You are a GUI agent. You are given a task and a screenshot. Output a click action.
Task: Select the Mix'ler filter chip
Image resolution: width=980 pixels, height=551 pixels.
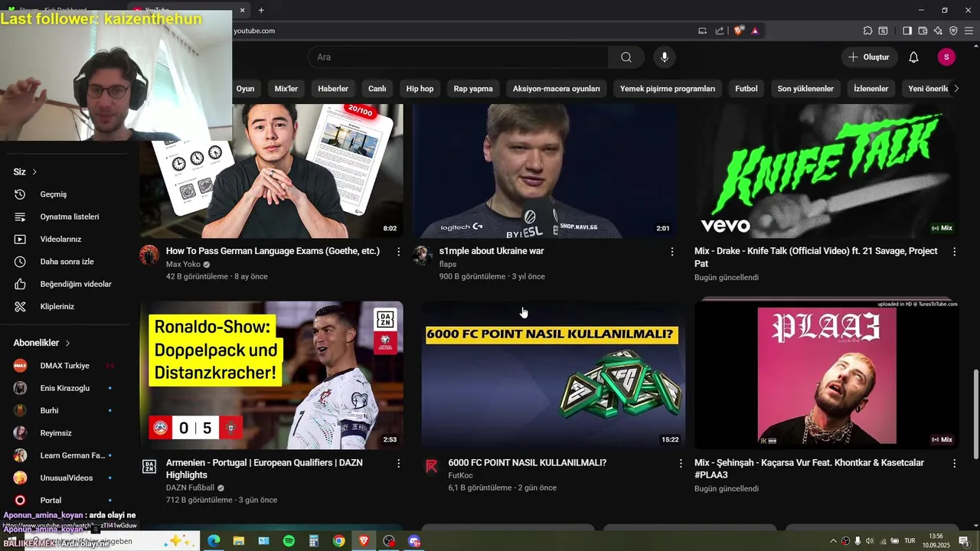pyautogui.click(x=286, y=89)
